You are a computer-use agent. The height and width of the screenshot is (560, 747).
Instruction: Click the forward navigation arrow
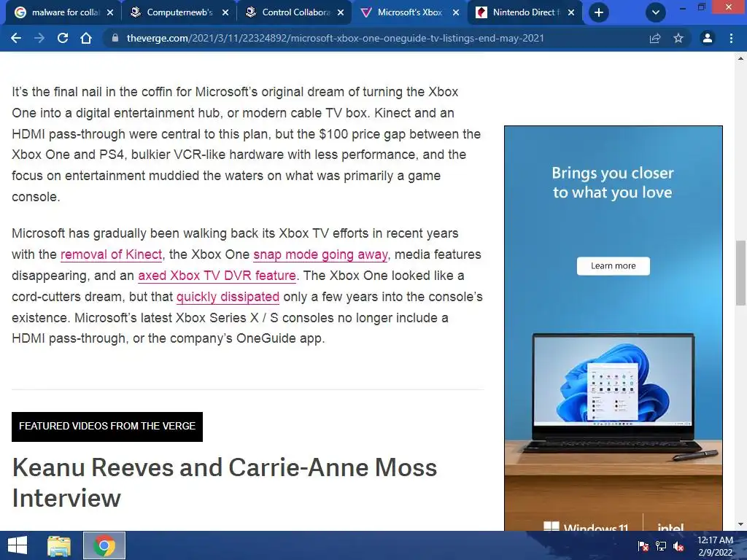pyautogui.click(x=39, y=38)
